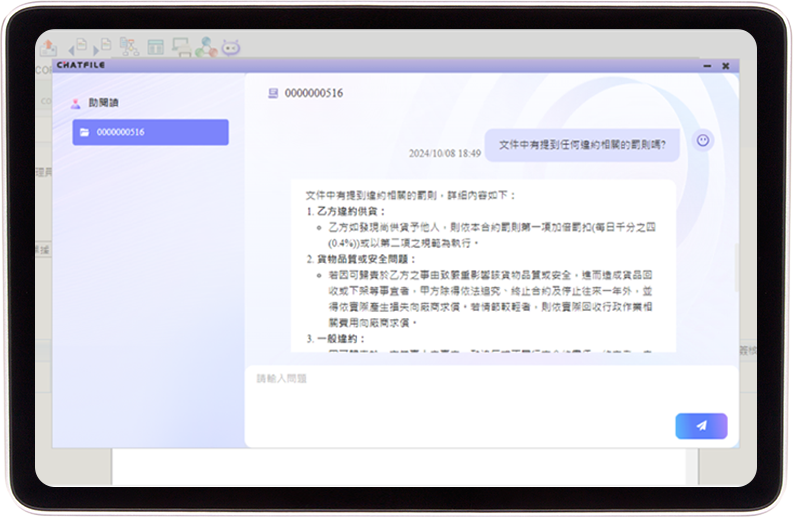Click the table layout icon in the toolbar
This screenshot has height=517, width=793.
[155, 47]
